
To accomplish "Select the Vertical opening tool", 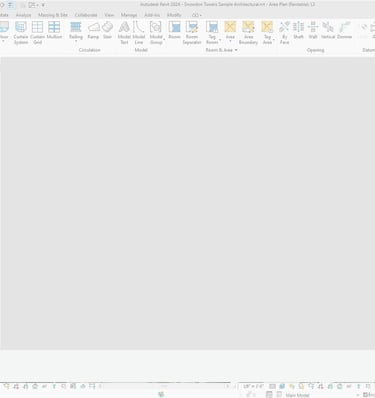I will [x=328, y=30].
